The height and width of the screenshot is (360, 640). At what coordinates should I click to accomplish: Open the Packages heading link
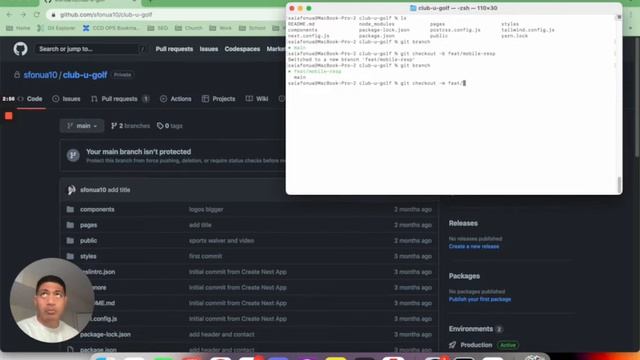464,276
